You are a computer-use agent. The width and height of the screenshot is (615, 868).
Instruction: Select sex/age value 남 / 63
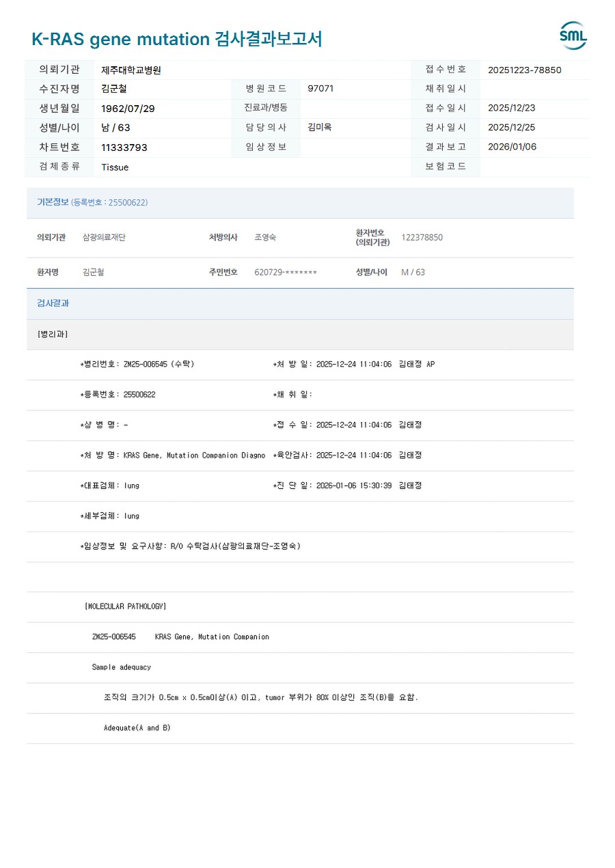pos(115,128)
